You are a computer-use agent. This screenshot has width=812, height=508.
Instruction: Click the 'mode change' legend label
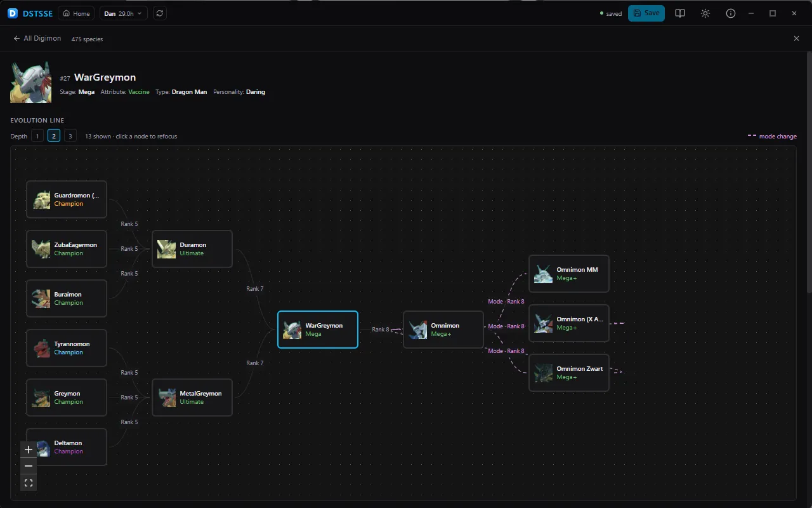[x=778, y=137]
